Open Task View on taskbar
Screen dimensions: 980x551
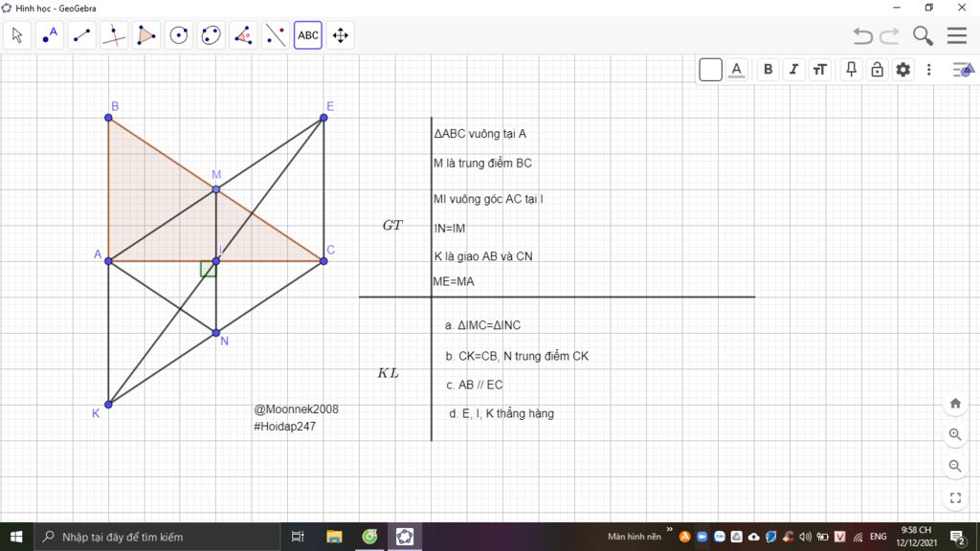(x=298, y=537)
